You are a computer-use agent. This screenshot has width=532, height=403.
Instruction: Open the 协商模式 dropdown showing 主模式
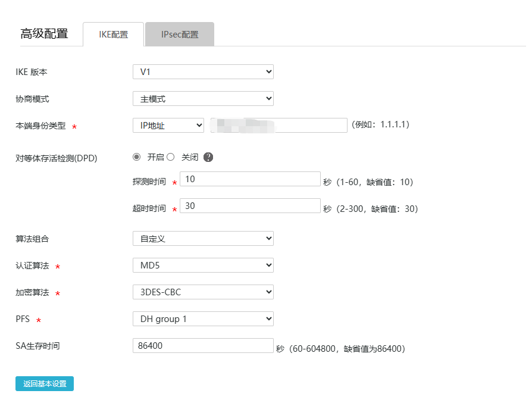tap(203, 98)
